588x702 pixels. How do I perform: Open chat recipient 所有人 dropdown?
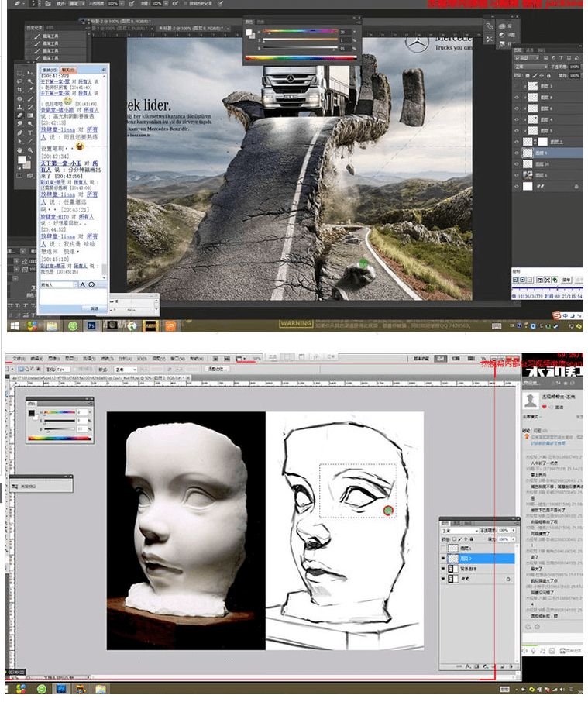(76, 284)
